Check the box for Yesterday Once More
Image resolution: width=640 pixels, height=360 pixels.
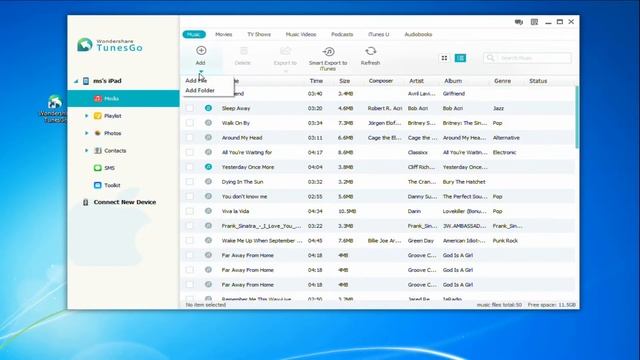click(x=189, y=167)
